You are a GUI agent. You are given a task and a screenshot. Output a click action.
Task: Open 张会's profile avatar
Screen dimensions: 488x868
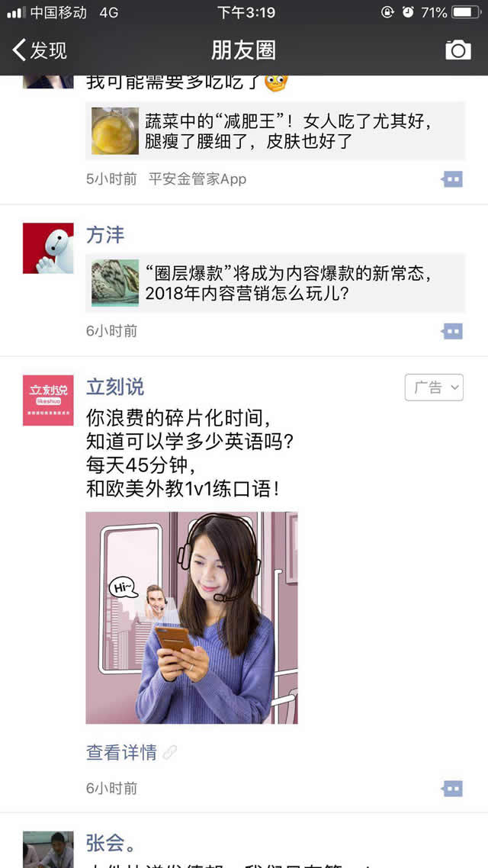[48, 850]
